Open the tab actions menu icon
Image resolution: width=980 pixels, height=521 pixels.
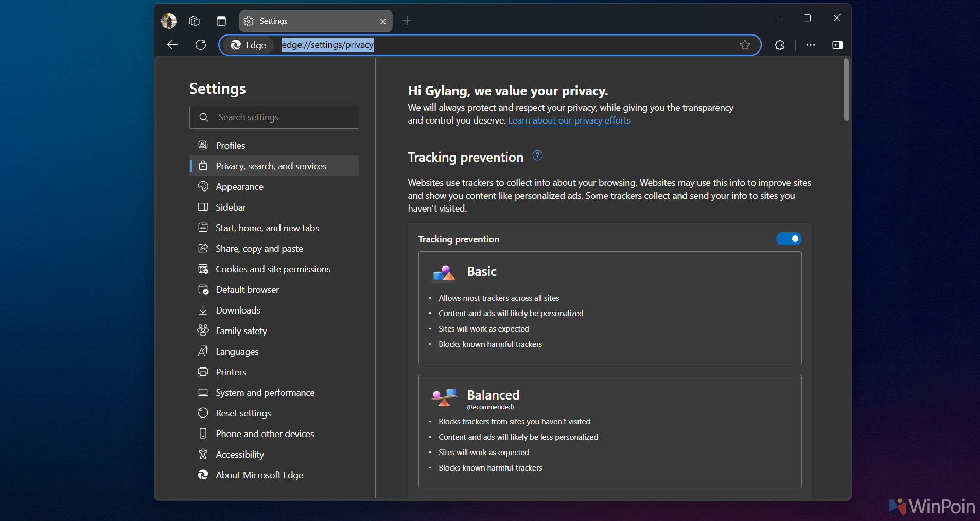pyautogui.click(x=221, y=21)
